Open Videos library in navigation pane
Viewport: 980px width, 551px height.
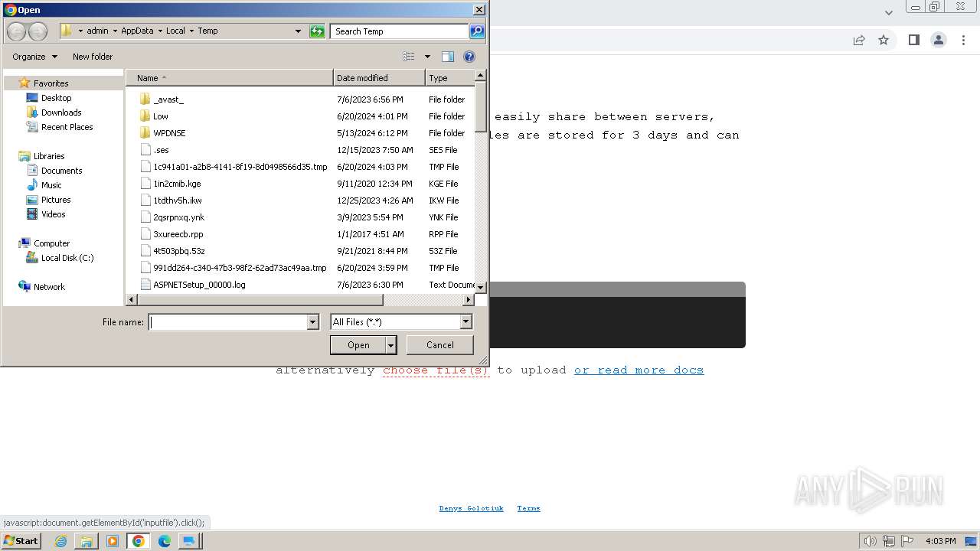point(53,214)
